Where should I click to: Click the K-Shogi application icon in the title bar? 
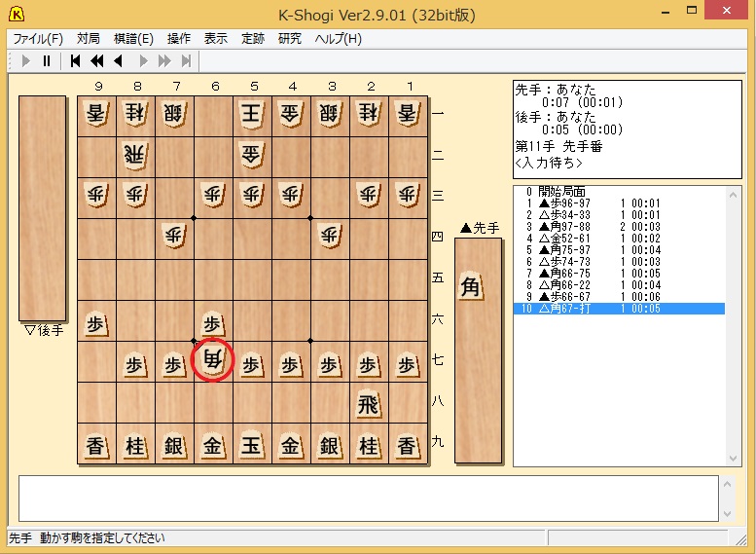tap(17, 14)
